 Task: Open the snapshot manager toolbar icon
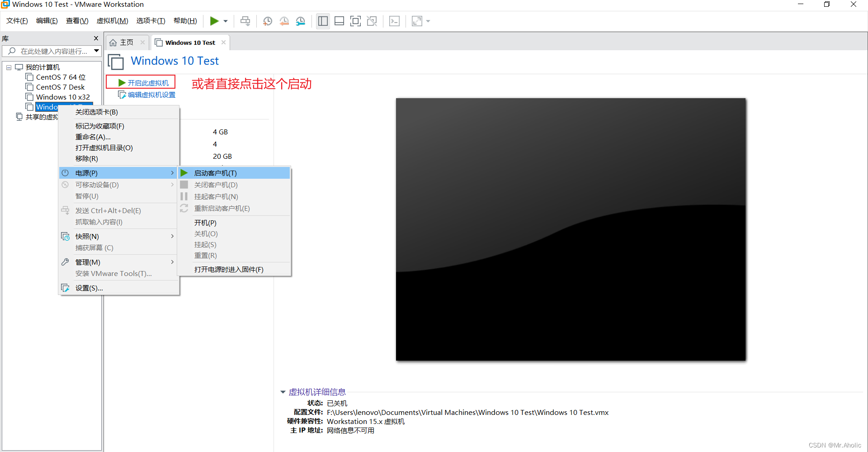[301, 21]
